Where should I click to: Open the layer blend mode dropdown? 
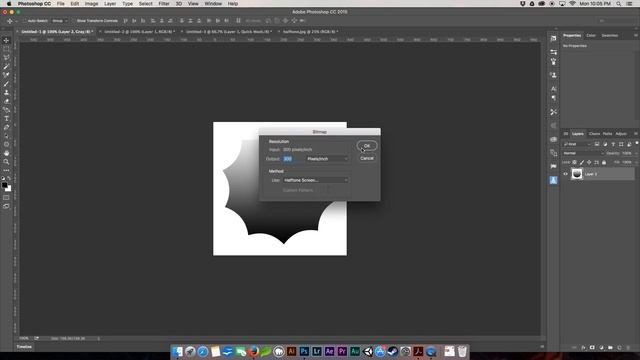point(583,153)
